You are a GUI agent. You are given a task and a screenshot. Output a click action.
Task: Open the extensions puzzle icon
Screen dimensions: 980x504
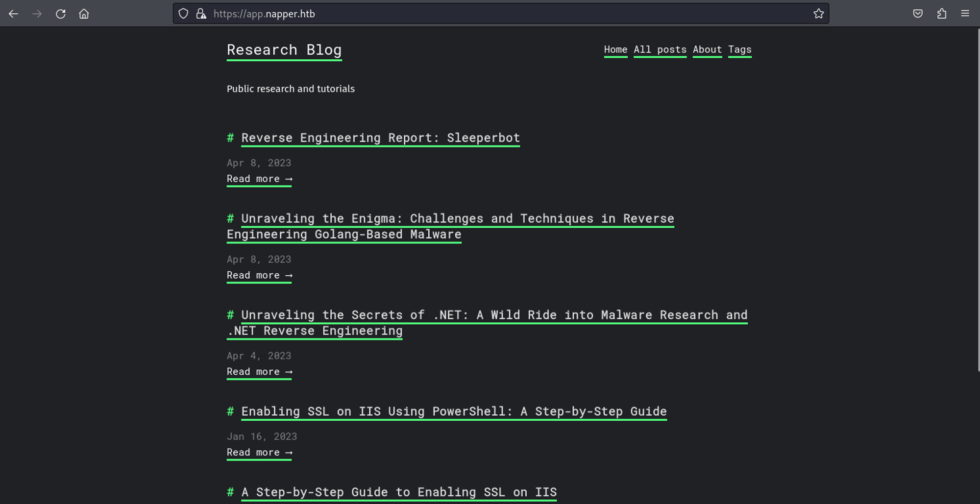(941, 14)
